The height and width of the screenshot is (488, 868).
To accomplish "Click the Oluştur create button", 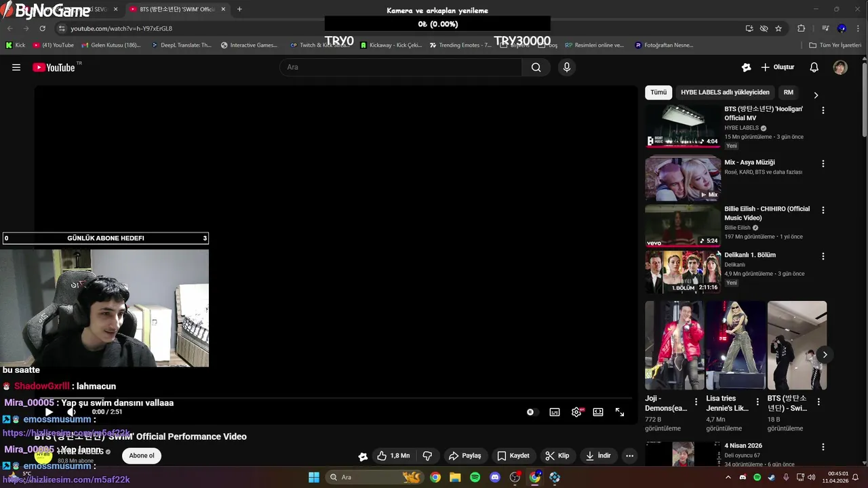I will coord(777,67).
